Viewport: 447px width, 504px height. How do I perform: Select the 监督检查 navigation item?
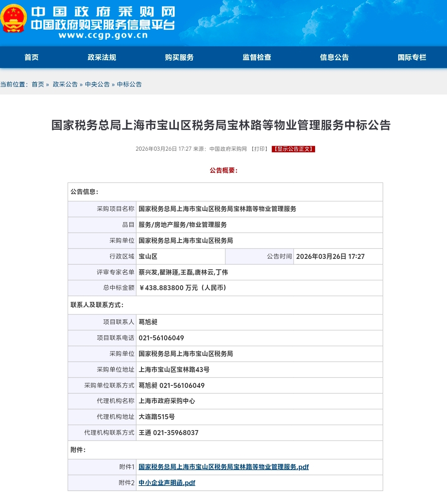pyautogui.click(x=257, y=57)
